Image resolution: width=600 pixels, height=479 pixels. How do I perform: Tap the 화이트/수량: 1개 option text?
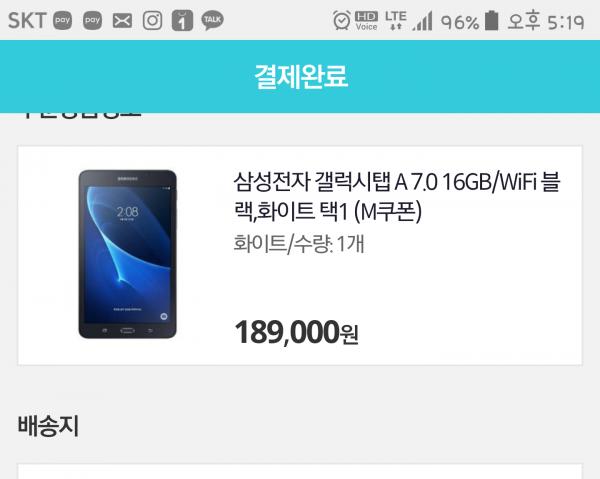[x=299, y=244]
